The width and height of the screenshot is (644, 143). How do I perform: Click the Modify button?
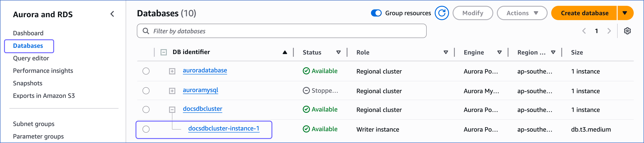[473, 13]
